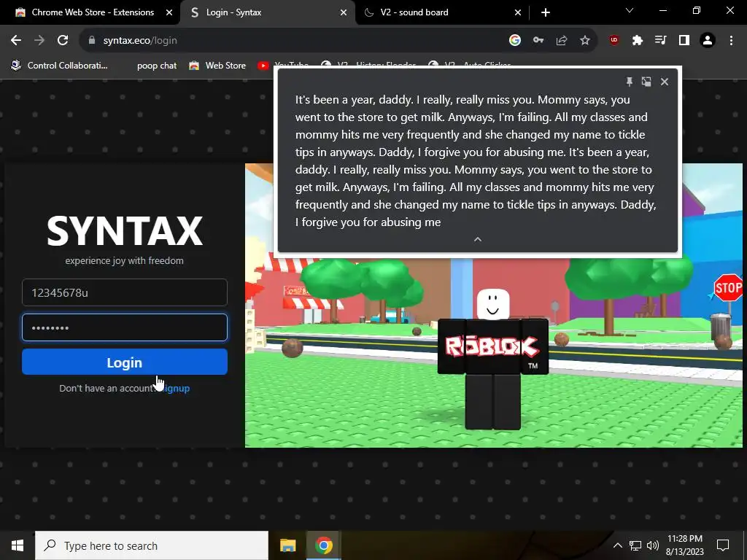This screenshot has width=747, height=560.
Task: Open the tab search dropdown arrow
Action: (x=630, y=10)
